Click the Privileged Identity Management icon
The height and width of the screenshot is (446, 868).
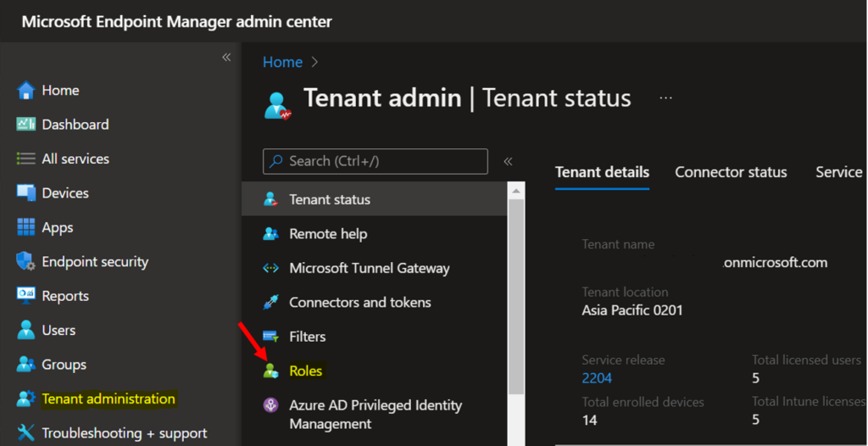click(270, 405)
